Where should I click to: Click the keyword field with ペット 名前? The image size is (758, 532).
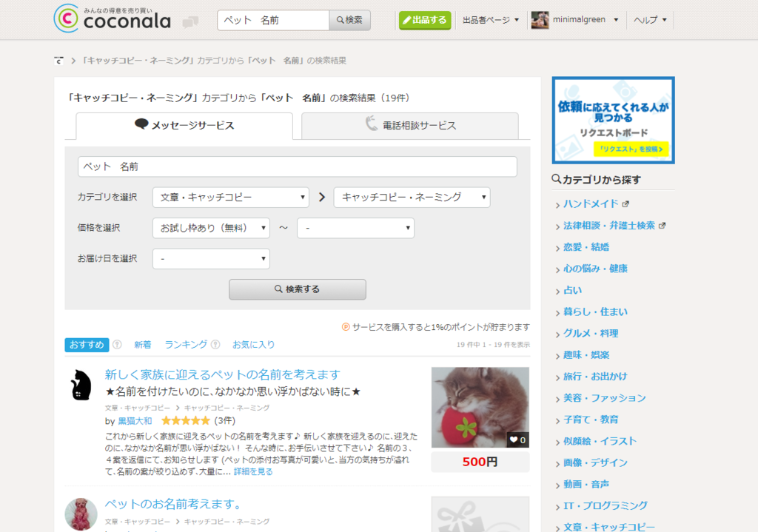(298, 166)
